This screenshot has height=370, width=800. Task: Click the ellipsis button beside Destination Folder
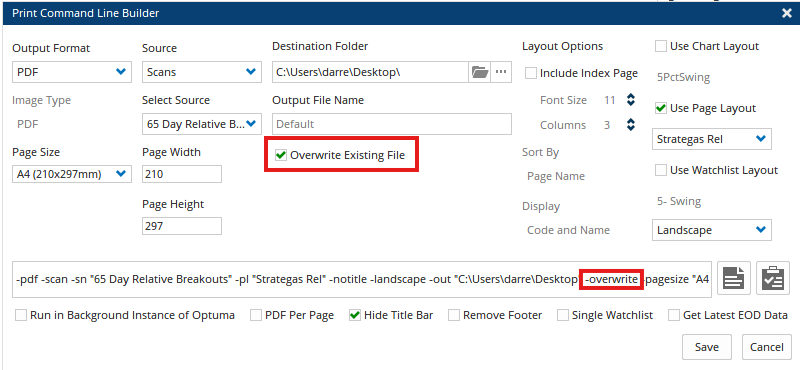tap(501, 72)
